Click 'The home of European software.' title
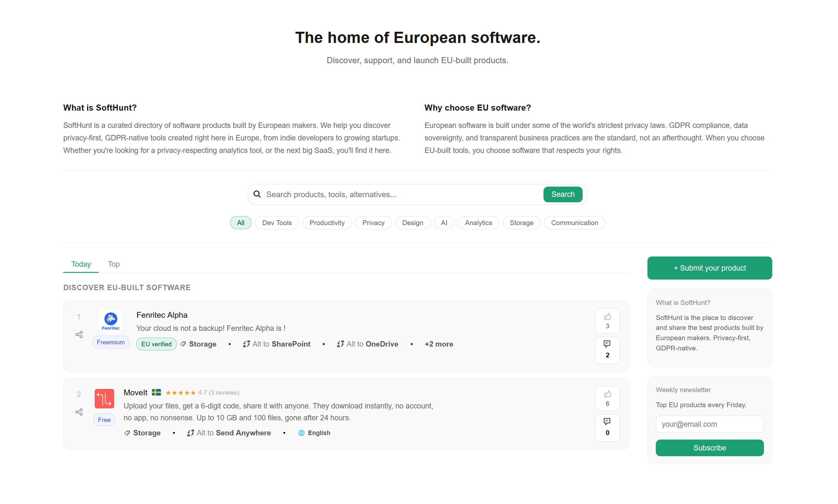The height and width of the screenshot is (504, 838). (418, 38)
